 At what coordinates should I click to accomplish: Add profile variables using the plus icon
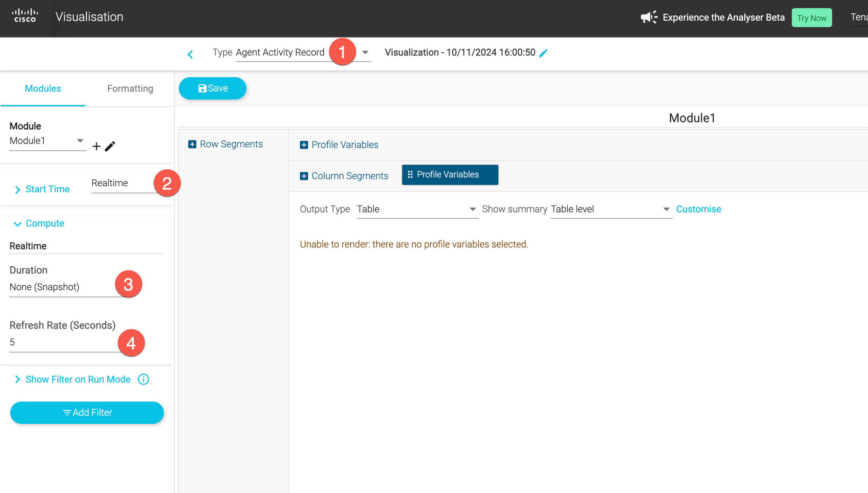click(x=304, y=145)
